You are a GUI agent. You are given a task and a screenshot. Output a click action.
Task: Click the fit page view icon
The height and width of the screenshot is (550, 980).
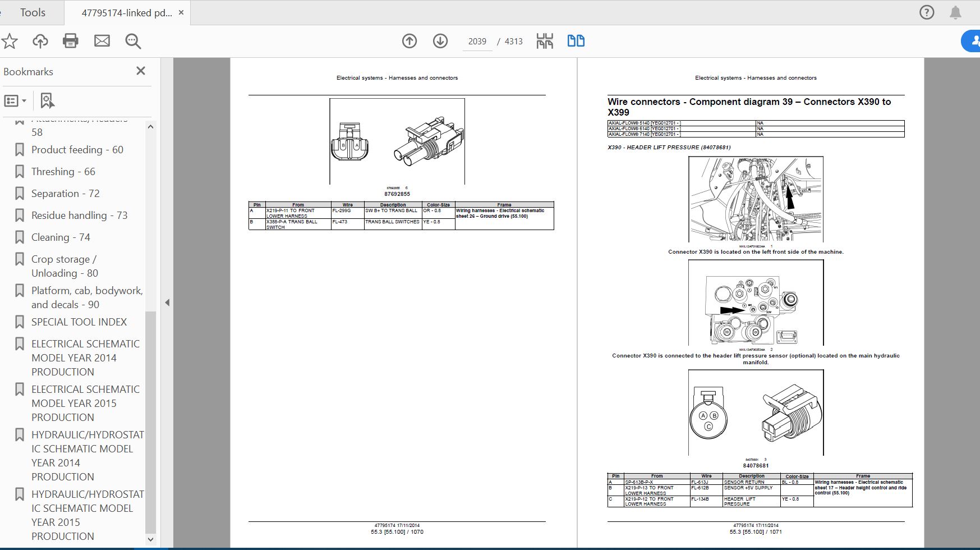coord(545,41)
